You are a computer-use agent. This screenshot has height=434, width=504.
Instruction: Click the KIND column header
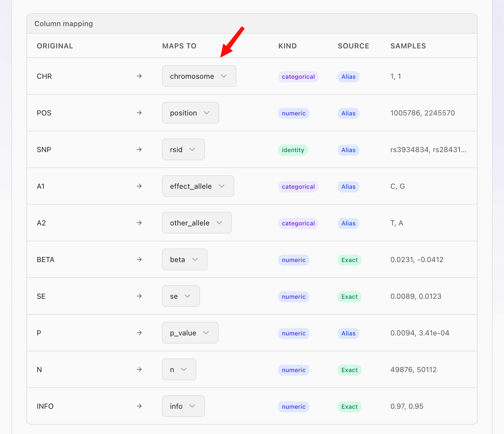(287, 46)
